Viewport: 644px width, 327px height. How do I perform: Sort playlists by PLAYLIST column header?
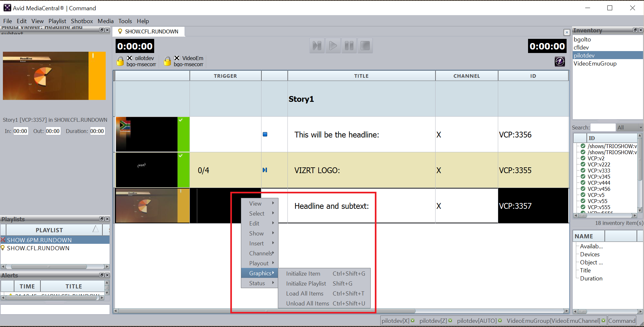pyautogui.click(x=54, y=230)
